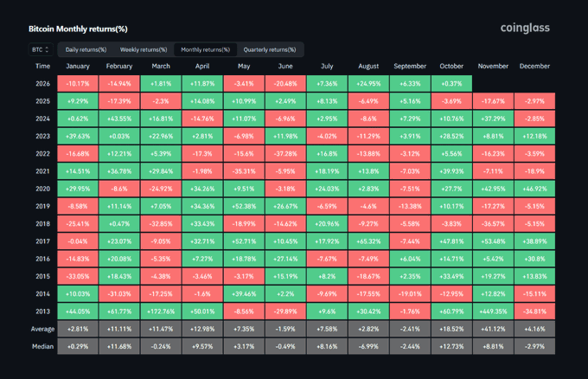The height and width of the screenshot is (379, 588).
Task: Click the +41.12% November average cell
Action: click(493, 329)
